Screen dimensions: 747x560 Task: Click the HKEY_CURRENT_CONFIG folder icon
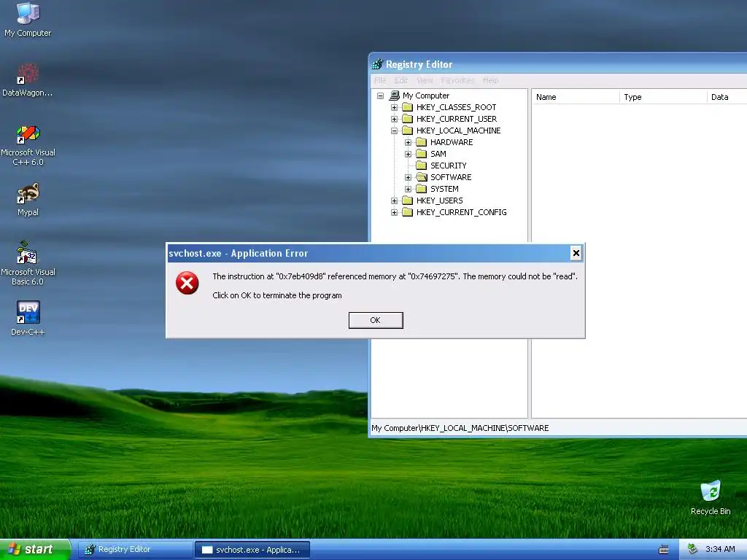407,212
